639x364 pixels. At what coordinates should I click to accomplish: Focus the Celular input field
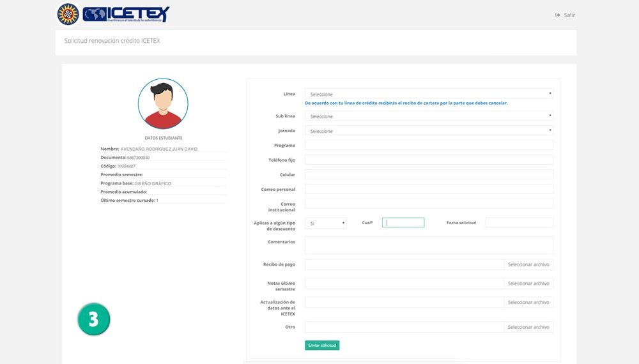click(x=429, y=174)
